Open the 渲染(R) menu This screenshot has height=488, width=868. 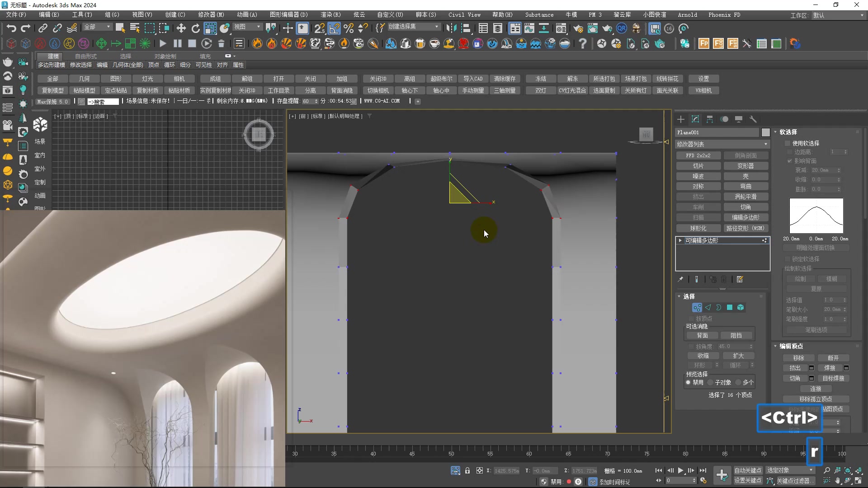(330, 14)
